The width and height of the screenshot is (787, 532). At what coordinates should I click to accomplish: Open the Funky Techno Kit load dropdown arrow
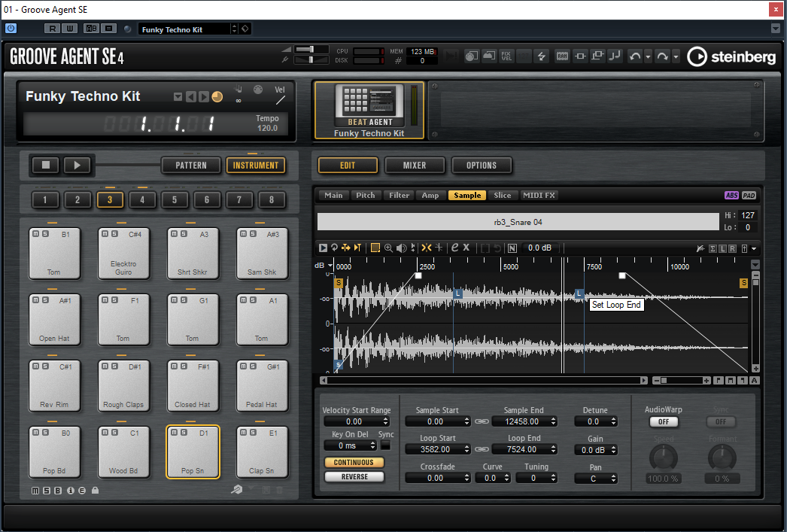click(178, 96)
